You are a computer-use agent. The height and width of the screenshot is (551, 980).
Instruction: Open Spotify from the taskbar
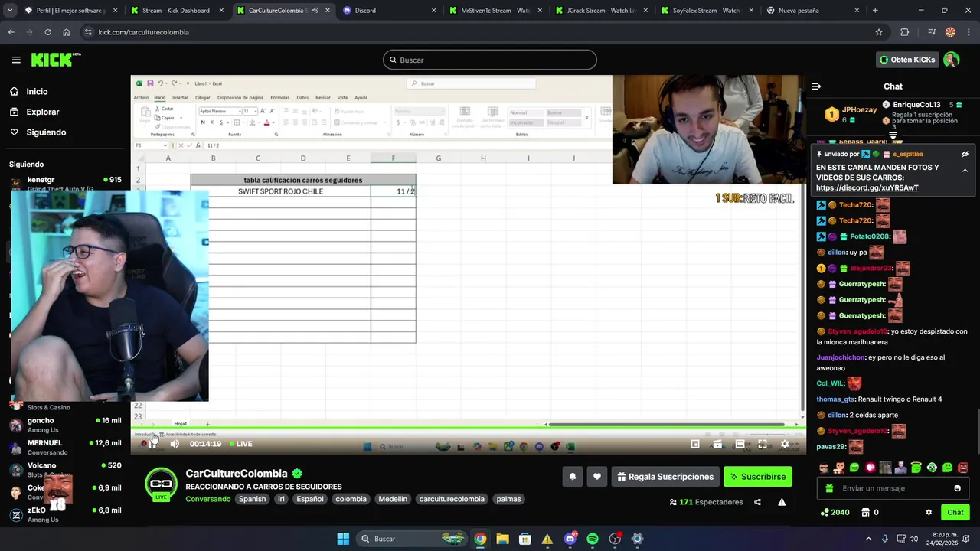(x=593, y=539)
